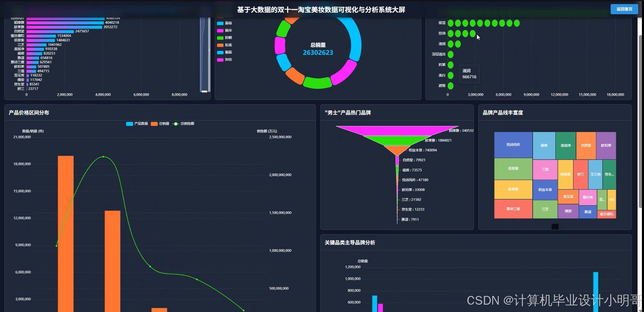This screenshot has height=312, width=644.
Task: Toggle the 唇膏 legend item
Action: click(x=225, y=23)
